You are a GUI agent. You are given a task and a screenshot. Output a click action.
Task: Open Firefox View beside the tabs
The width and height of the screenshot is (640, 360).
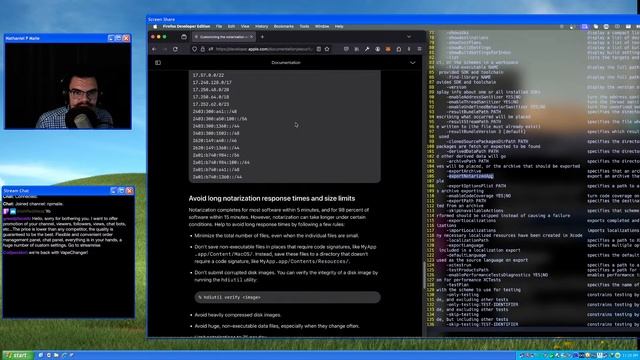click(x=184, y=37)
